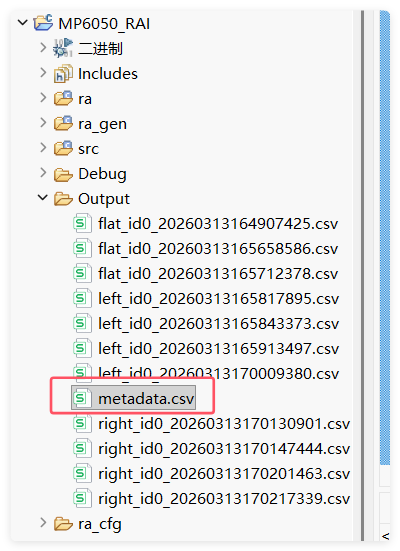Image resolution: width=400 pixels, height=551 pixels.
Task: Collapse the Output folder arrow
Action: [43, 198]
